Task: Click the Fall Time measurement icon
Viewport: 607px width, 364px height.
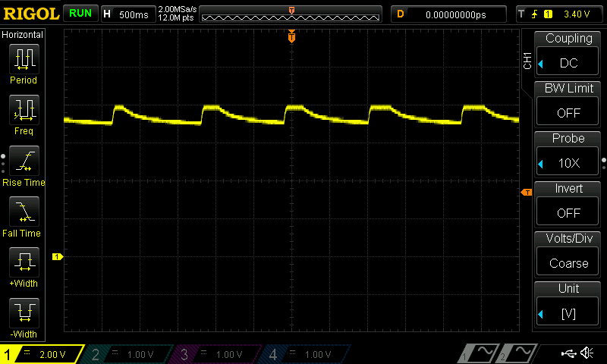Action: (x=23, y=212)
